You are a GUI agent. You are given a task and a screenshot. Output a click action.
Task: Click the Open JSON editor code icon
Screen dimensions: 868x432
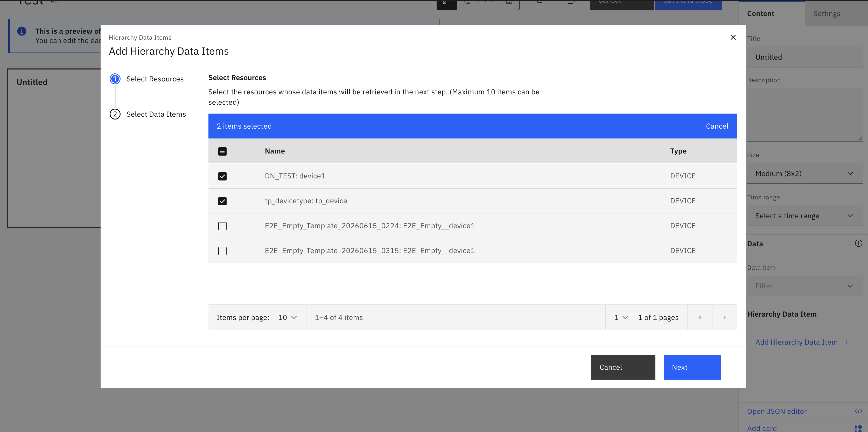tap(858, 411)
